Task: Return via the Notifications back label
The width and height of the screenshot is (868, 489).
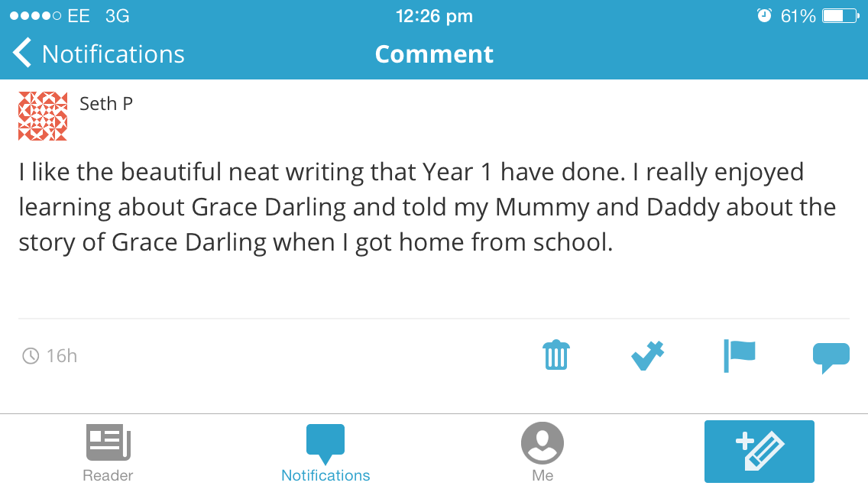Action: click(x=113, y=54)
